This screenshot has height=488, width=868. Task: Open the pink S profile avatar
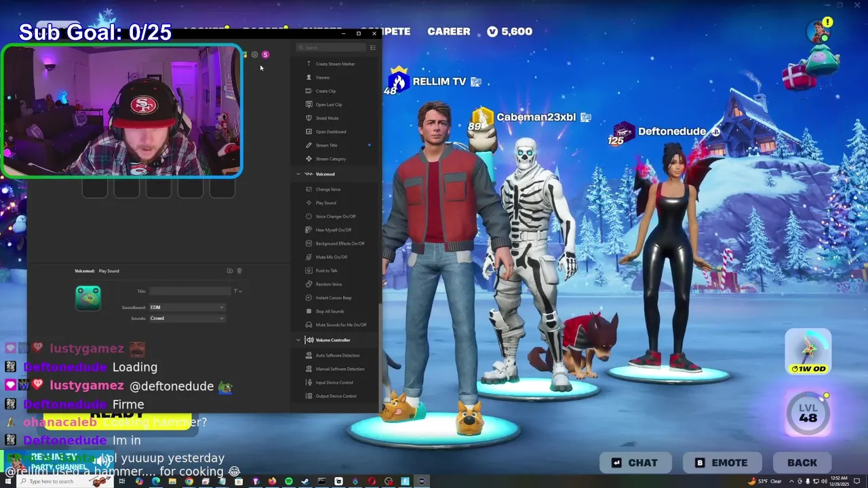point(265,55)
